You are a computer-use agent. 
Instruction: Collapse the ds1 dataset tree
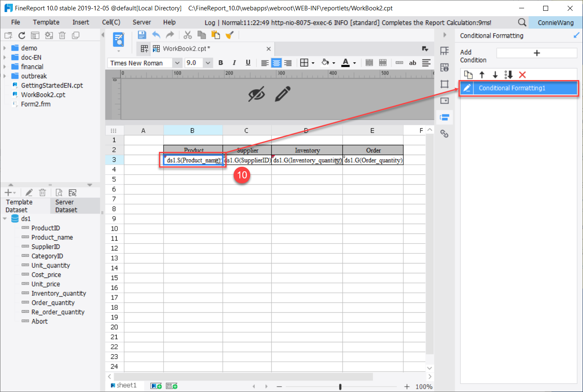(5, 218)
